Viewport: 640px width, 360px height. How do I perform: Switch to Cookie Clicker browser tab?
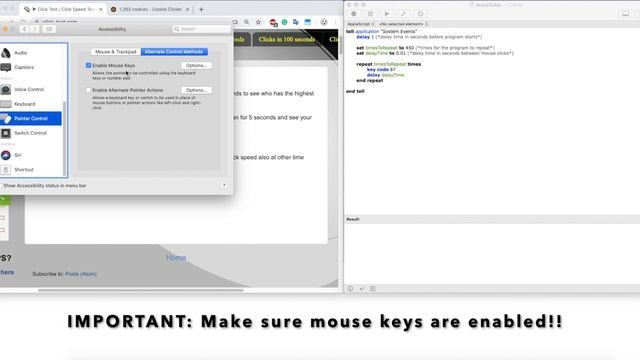149,9
